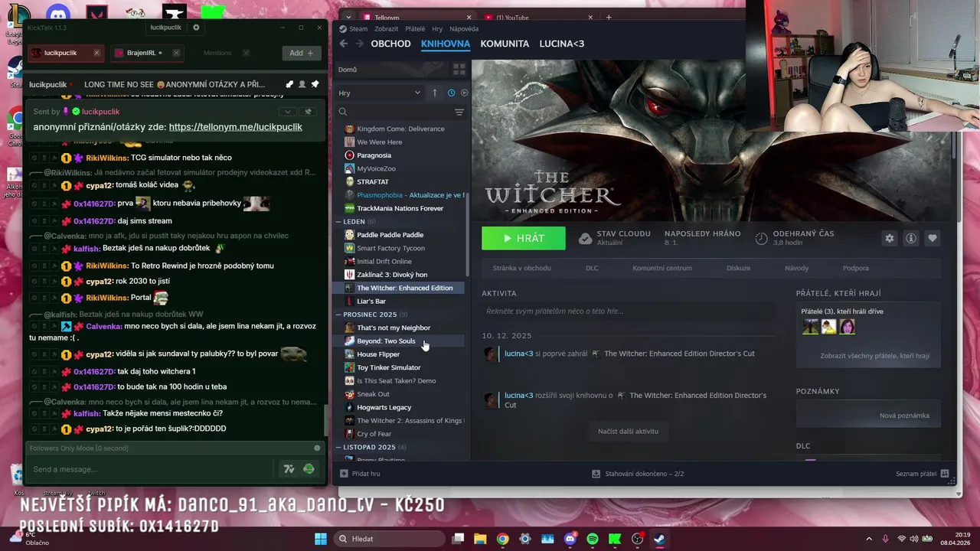Viewport: 980px width, 551px height.
Task: Show all friends who play link
Action: tap(874, 356)
